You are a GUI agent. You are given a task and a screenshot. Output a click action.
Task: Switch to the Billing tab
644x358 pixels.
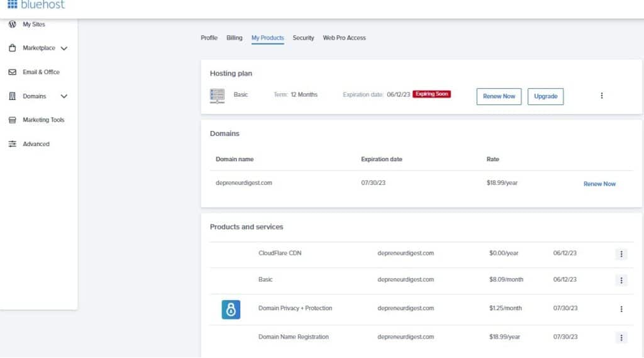(234, 38)
